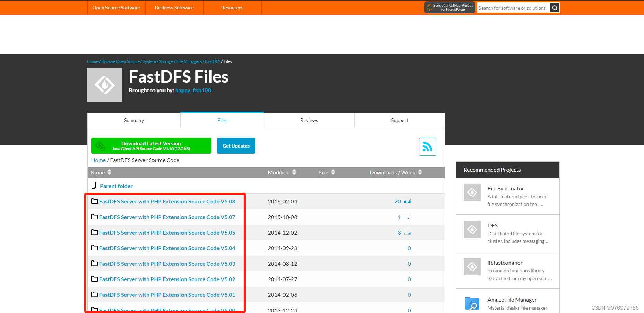The image size is (644, 313).
Task: Click the search magnifier icon
Action: (x=554, y=7)
